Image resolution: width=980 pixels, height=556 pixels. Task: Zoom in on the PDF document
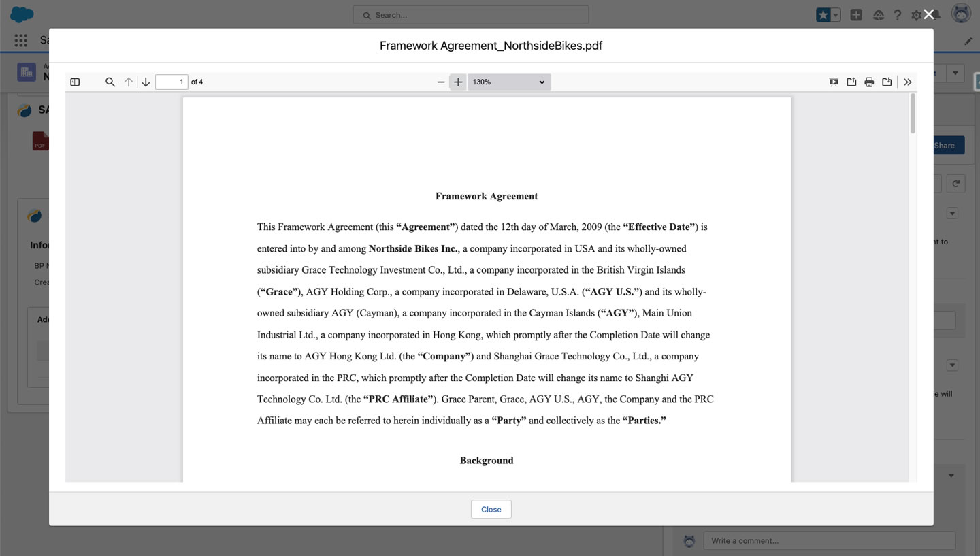pos(458,82)
